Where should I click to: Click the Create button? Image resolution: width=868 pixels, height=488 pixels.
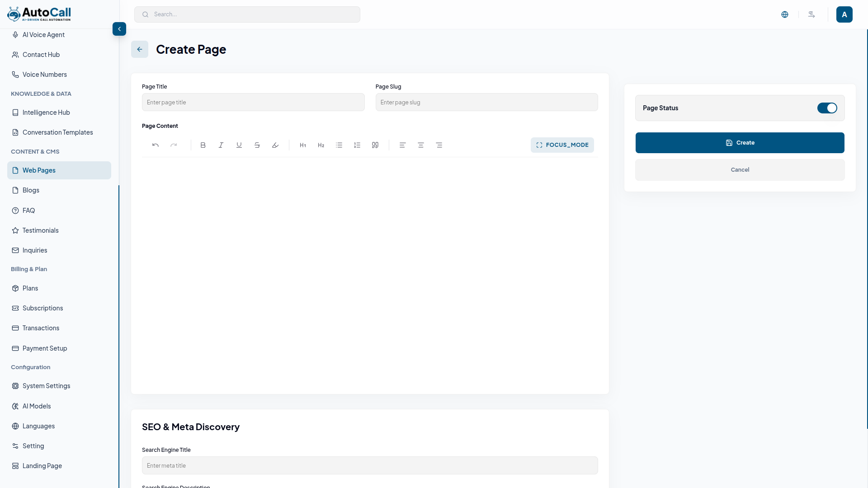click(x=740, y=143)
